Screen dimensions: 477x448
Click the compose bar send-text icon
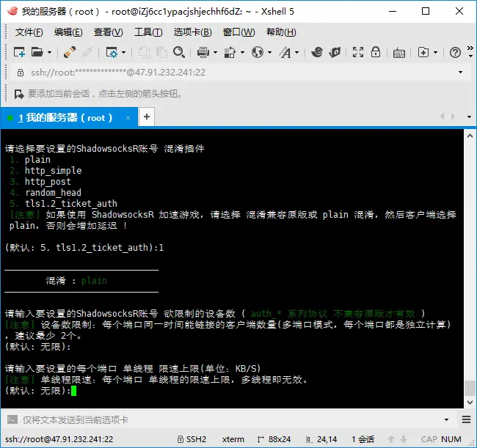pos(12,419)
